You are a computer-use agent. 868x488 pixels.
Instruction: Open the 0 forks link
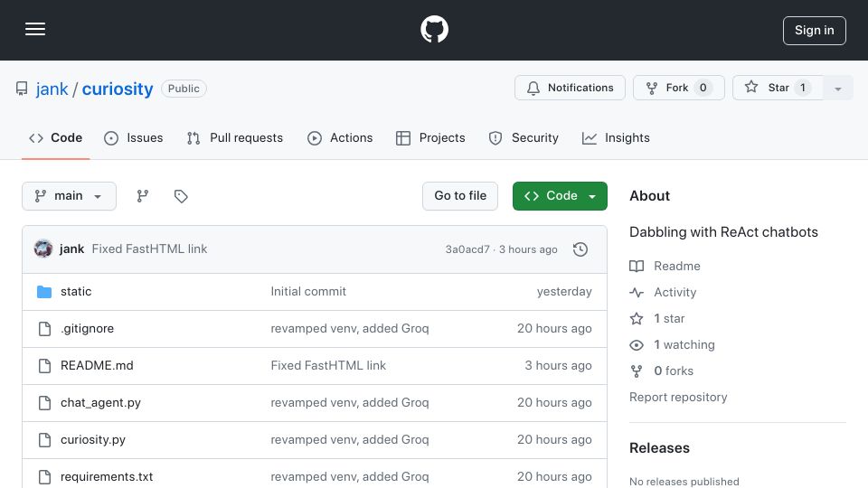674,371
